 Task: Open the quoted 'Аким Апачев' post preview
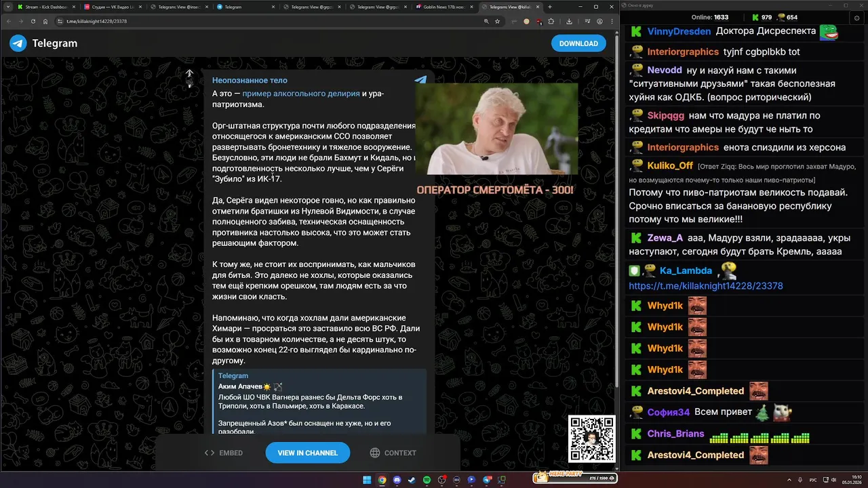(319, 403)
